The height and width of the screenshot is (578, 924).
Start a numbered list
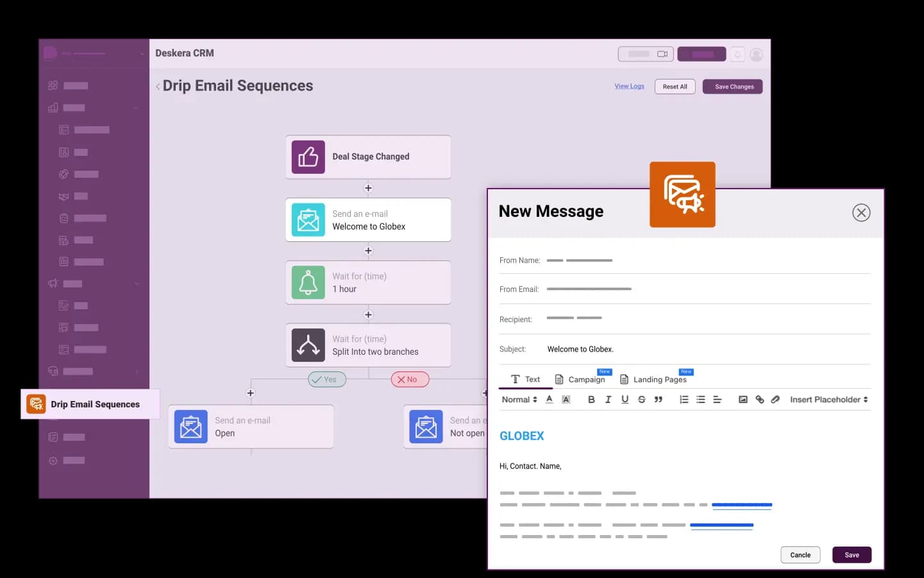tap(684, 399)
